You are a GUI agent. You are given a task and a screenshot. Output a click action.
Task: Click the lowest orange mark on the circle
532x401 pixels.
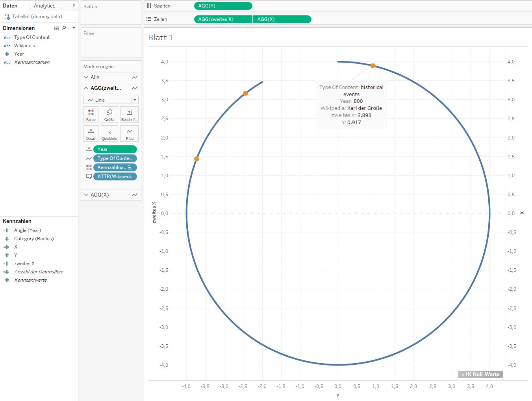pos(196,159)
